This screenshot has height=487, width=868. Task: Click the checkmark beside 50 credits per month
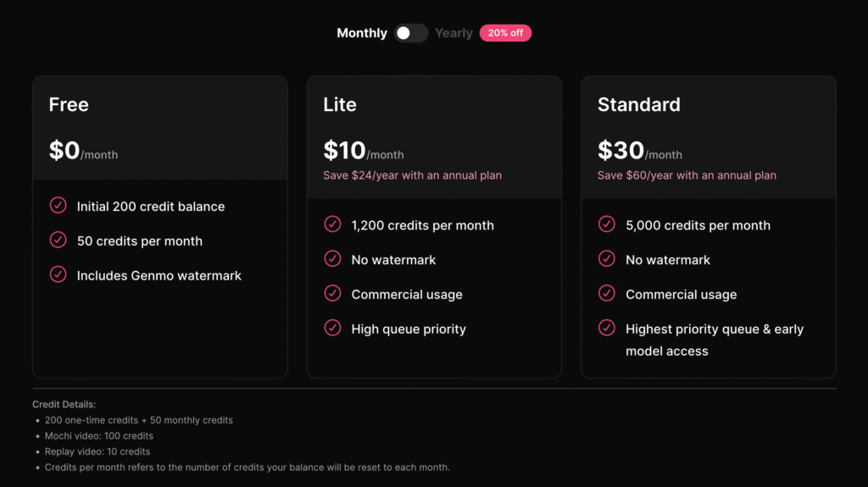[x=58, y=241]
